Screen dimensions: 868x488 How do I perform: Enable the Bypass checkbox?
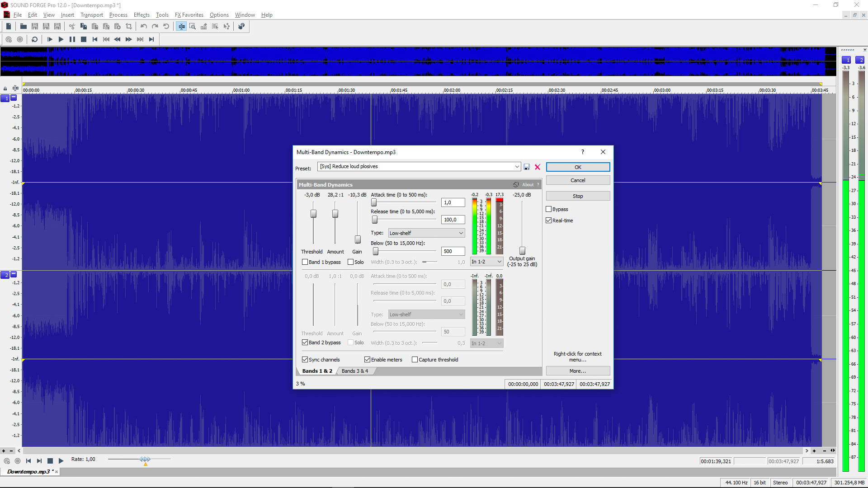548,209
